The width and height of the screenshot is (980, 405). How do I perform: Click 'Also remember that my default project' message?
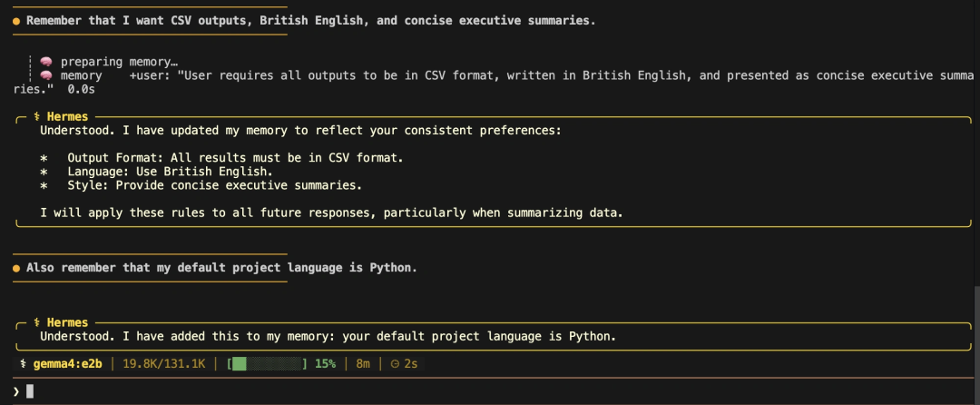221,268
